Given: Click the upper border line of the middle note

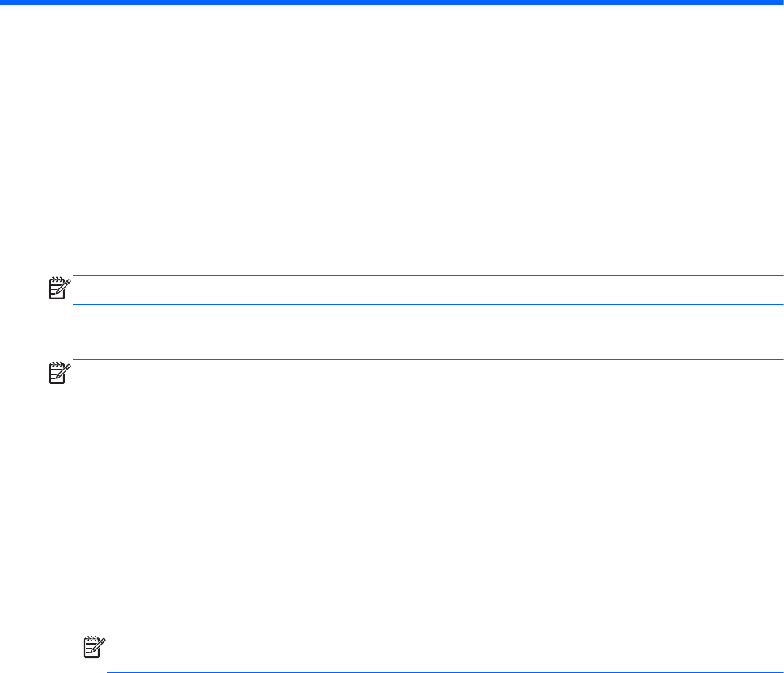Looking at the screenshot, I should (427, 361).
